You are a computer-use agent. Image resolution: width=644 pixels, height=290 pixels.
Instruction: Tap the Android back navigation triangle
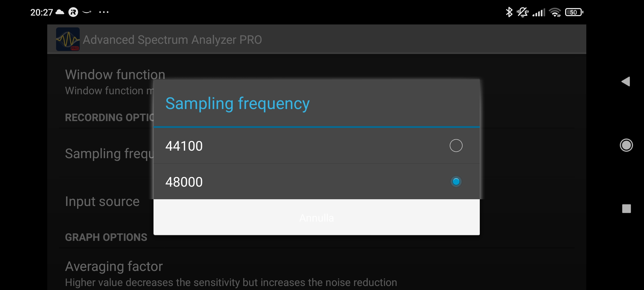[x=625, y=81]
